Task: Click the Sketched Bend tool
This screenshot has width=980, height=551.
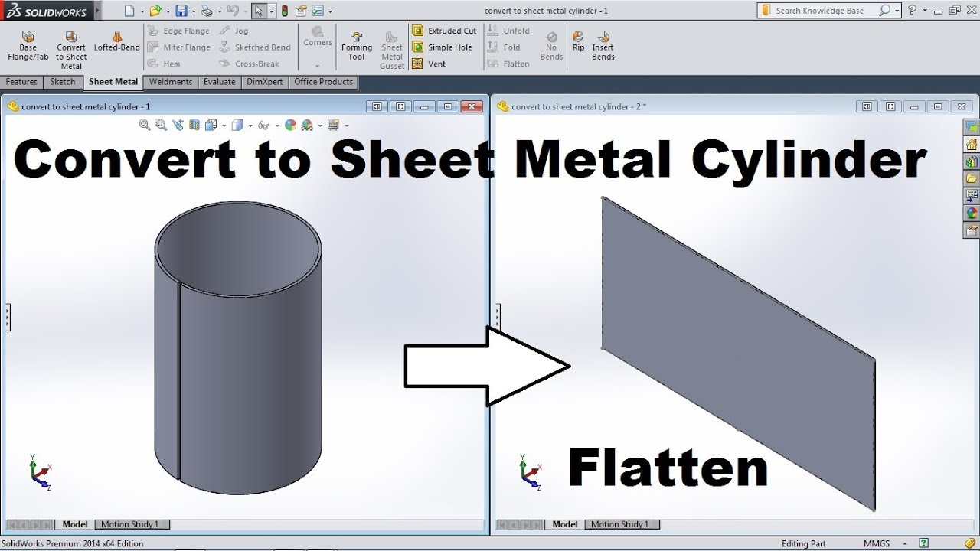Action: coord(255,47)
